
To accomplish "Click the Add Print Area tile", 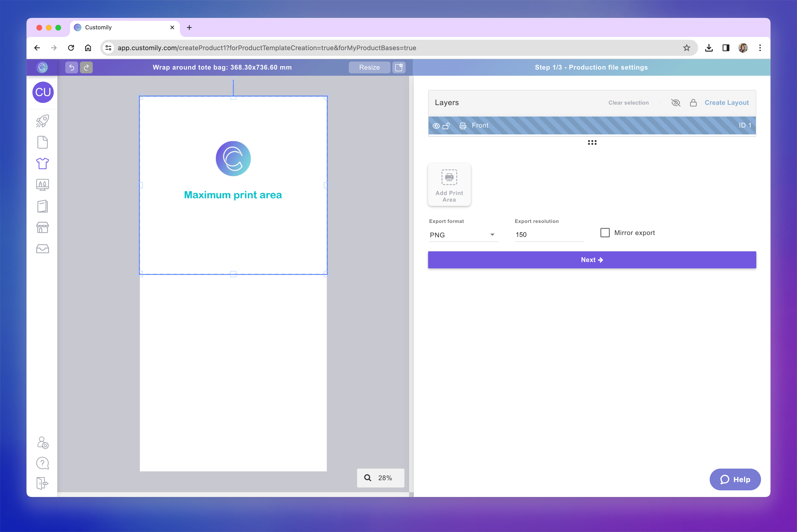I will click(x=449, y=185).
